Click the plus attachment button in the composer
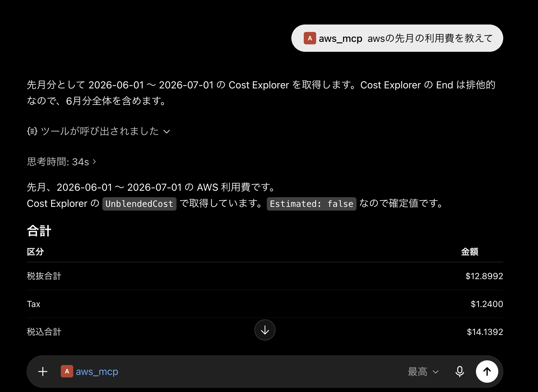 click(x=43, y=372)
